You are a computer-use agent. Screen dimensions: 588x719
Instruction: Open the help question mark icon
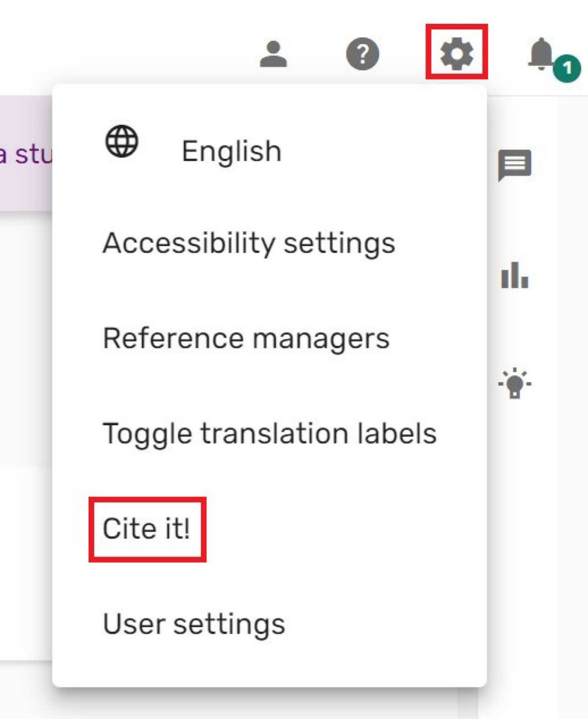tap(362, 54)
